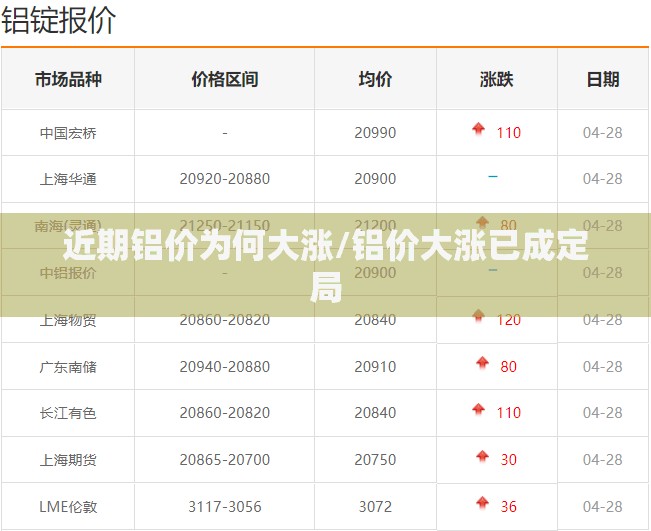651x531 pixels.
Task: Select the 中国宏桥 market name
Action: tap(68, 133)
